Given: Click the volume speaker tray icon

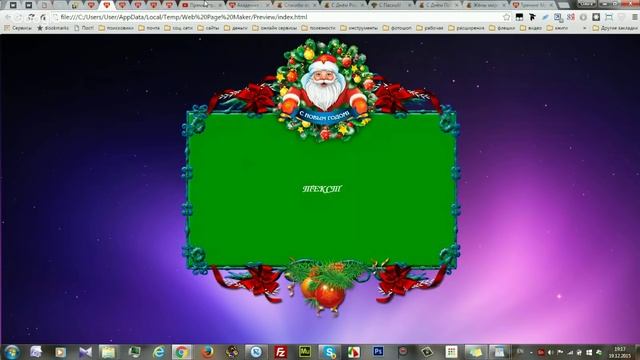Looking at the screenshot, I should (x=551, y=352).
